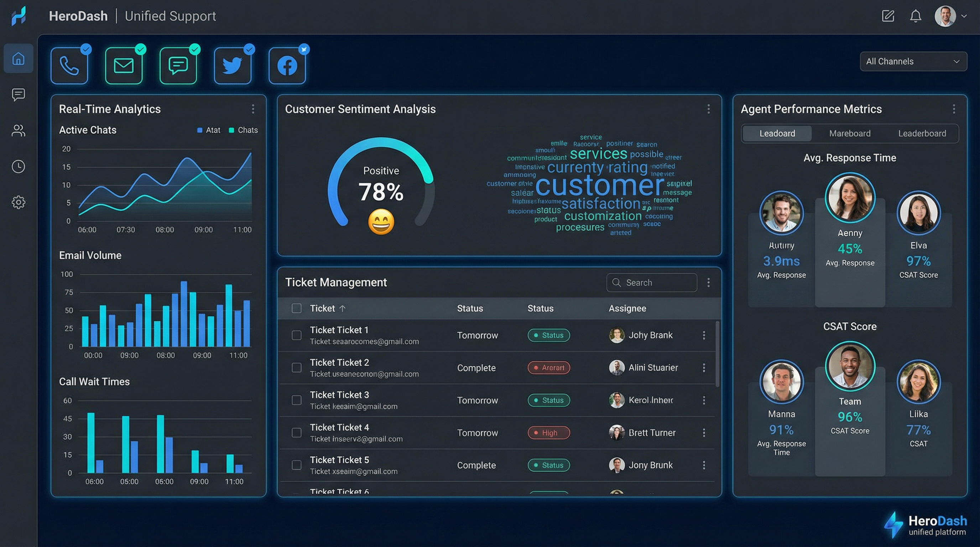Click the red High status badge

click(x=549, y=432)
